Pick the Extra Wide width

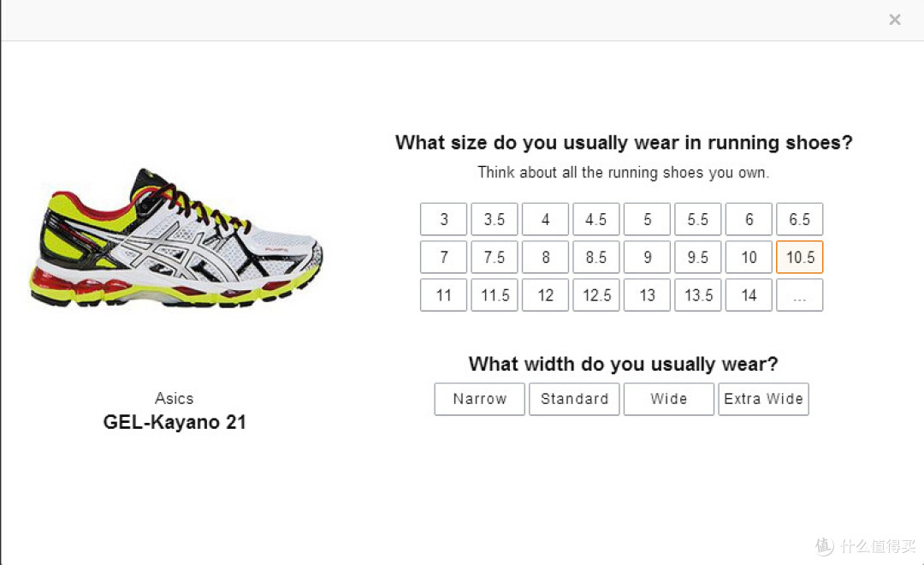pos(764,399)
